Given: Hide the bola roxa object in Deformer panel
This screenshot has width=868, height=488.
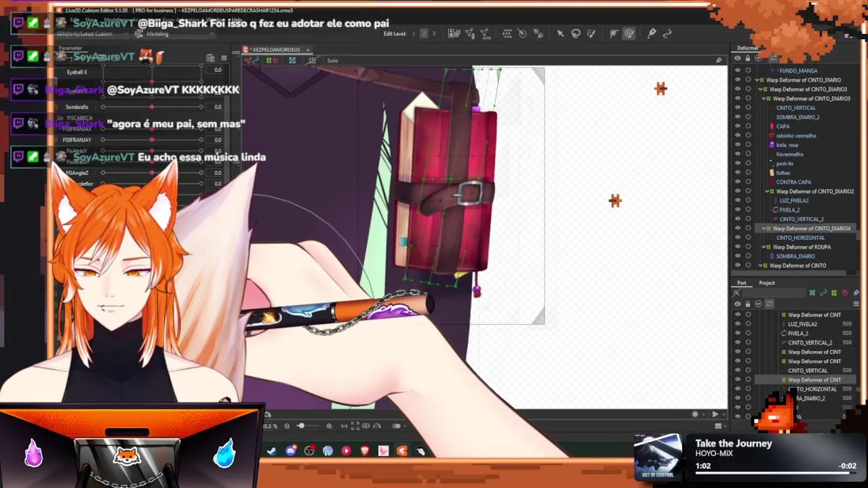Looking at the screenshot, I should tap(738, 145).
